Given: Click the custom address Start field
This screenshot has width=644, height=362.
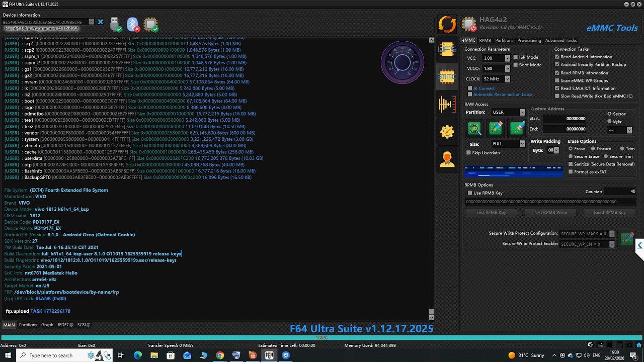Looking at the screenshot, I should pos(565,119).
